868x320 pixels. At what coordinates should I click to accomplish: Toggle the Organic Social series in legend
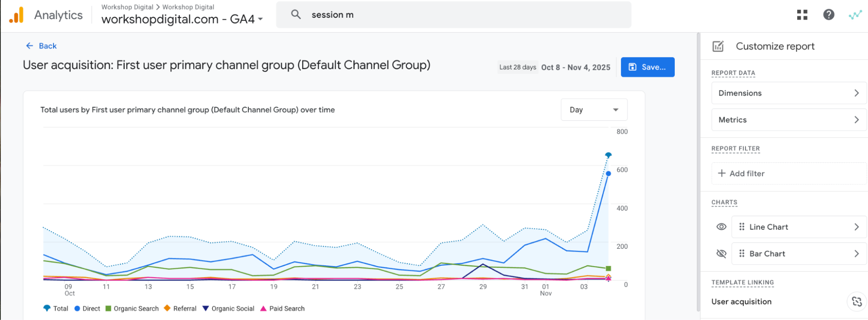pos(228,308)
